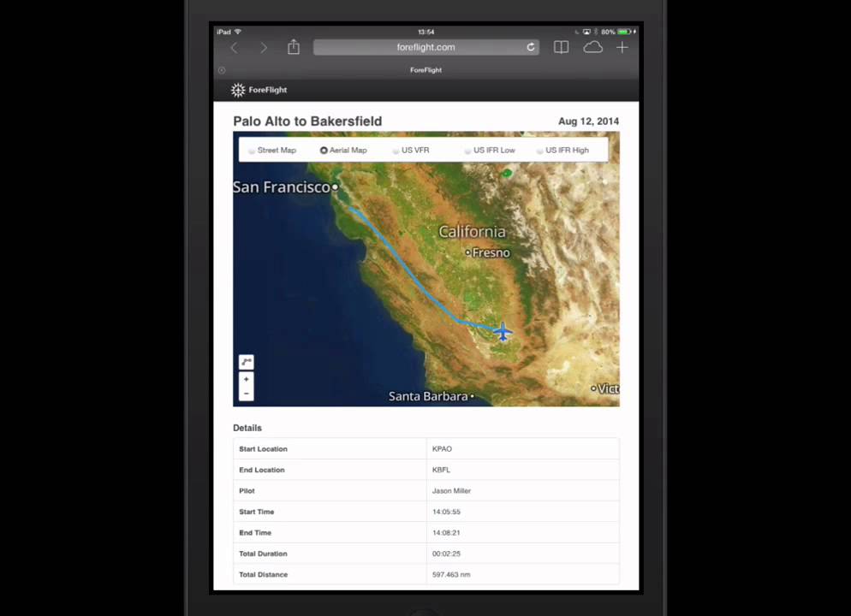Click the Total Duration row label
The image size is (851, 616).
pyautogui.click(x=263, y=554)
